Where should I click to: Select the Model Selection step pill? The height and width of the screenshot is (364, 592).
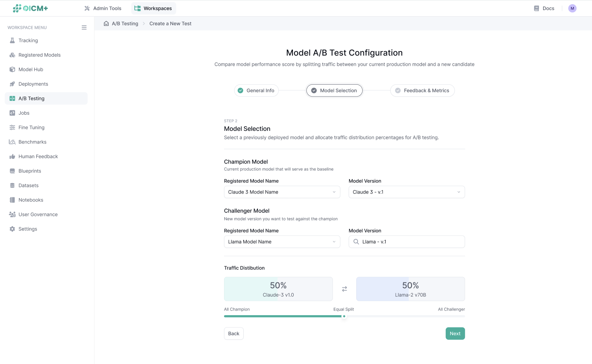(334, 90)
